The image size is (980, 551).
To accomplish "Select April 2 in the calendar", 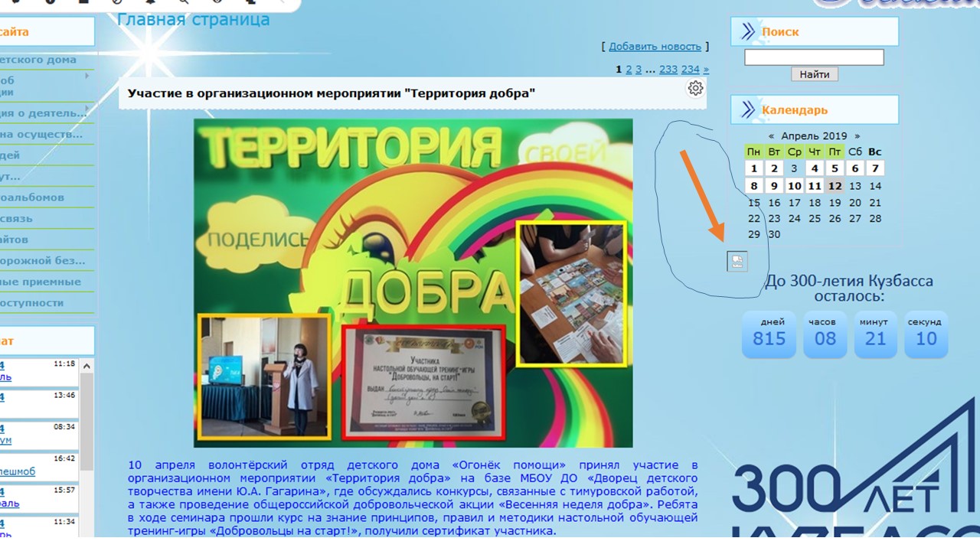I will click(x=774, y=168).
